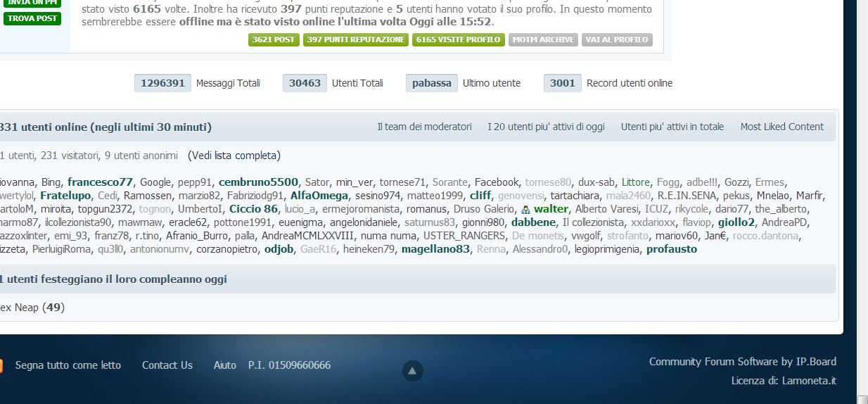The width and height of the screenshot is (868, 404).
Task: Open user Il collezionista's profile
Action: [x=593, y=222]
